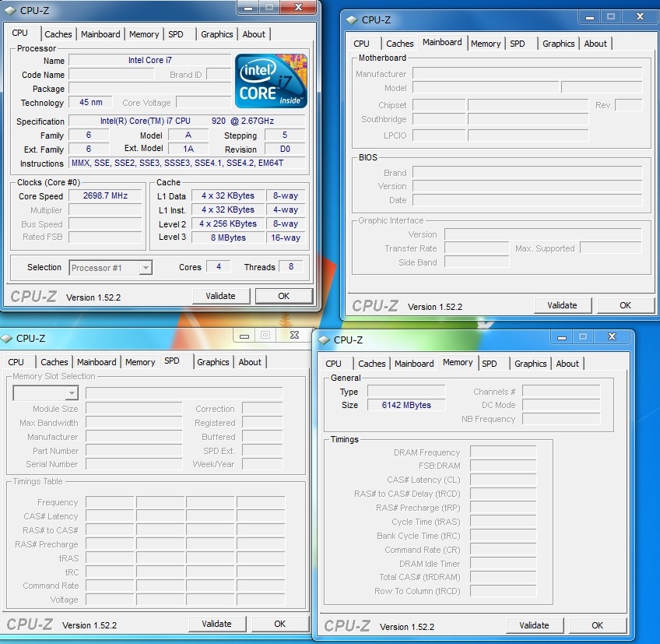Screen dimensions: 660x644
Task: Close the memory Timings CPU-Z window
Action: pos(612,336)
